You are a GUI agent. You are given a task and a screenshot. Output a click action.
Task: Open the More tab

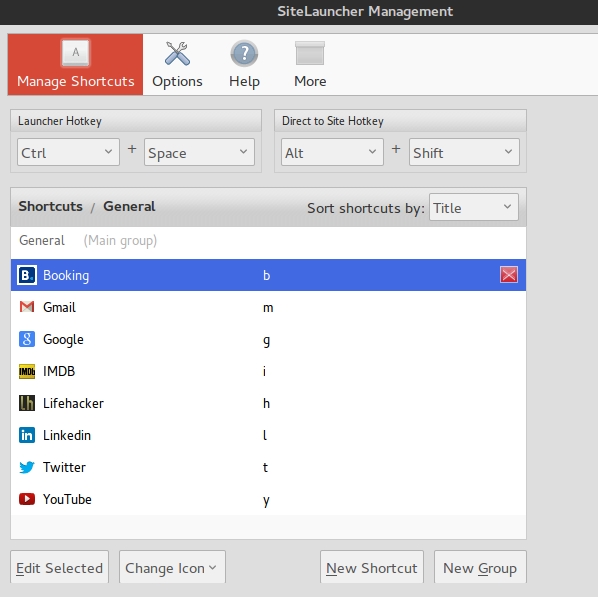[310, 64]
